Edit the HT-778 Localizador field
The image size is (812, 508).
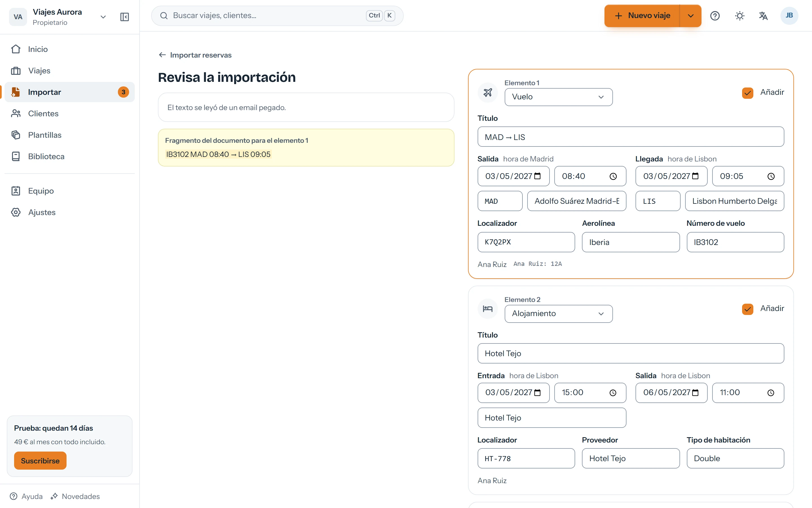(526, 459)
